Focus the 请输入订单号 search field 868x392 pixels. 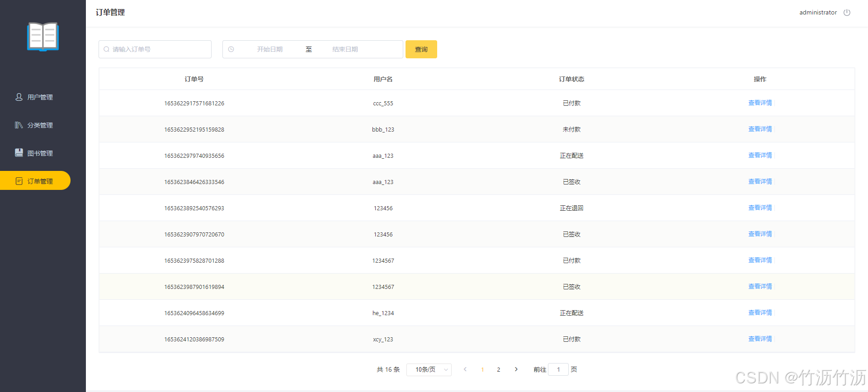155,49
